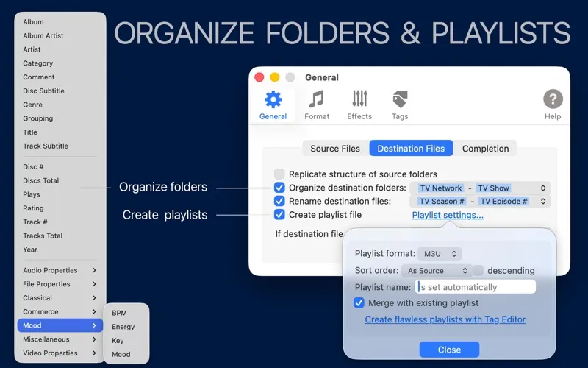Expand the Commerce submenu
Viewport: 588px width, 368px height.
60,311
